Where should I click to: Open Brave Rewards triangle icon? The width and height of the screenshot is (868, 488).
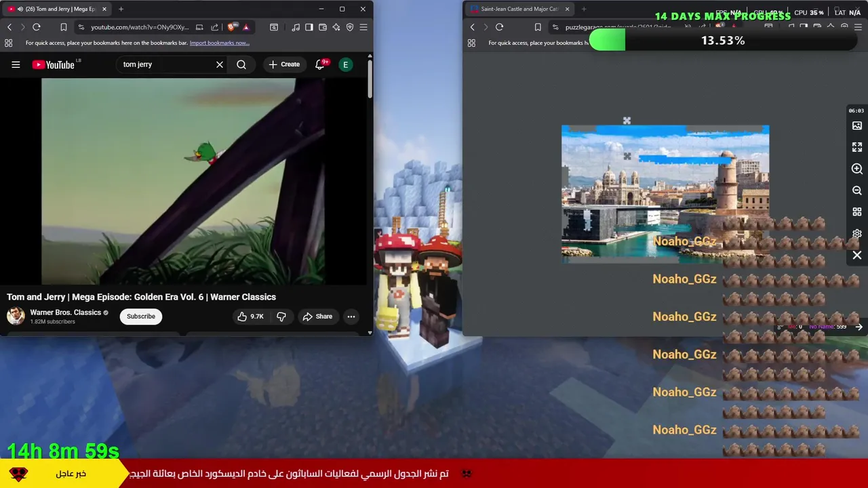(x=246, y=27)
